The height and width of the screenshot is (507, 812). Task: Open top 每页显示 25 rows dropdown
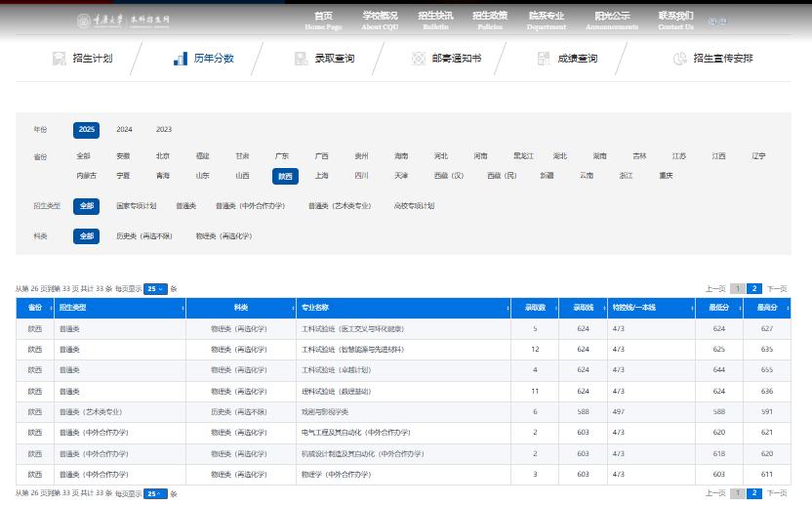(x=155, y=289)
